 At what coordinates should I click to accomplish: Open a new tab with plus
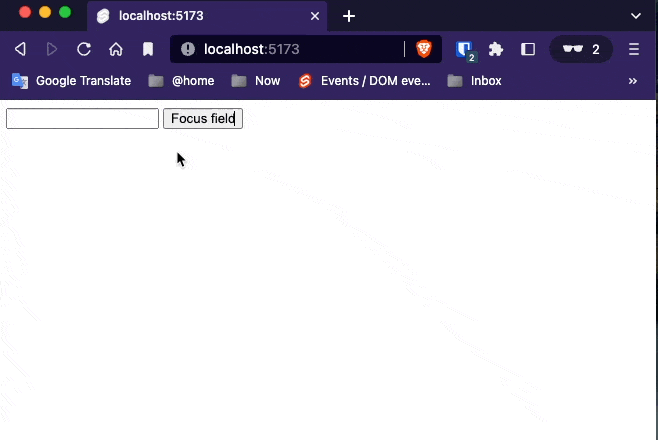click(349, 16)
